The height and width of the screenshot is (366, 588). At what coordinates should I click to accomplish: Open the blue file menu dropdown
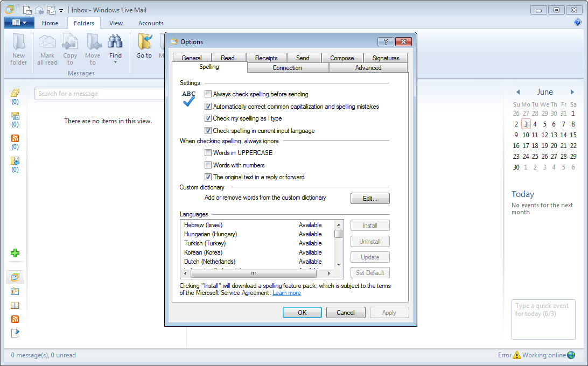(x=19, y=23)
